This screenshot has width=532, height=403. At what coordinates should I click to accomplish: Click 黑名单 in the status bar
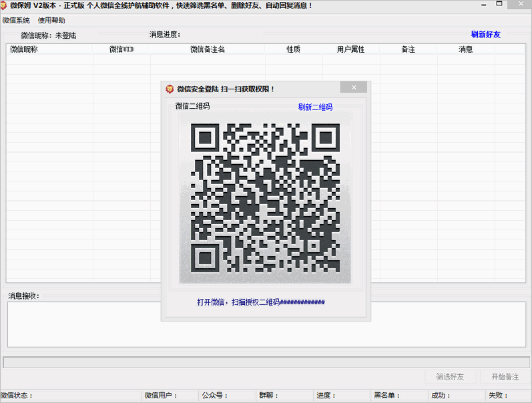(x=386, y=396)
